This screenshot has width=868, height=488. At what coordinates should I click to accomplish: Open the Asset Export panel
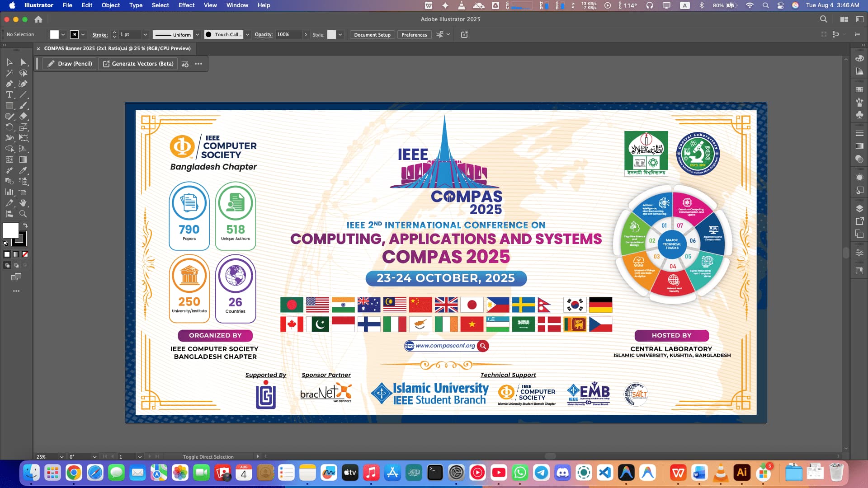(x=859, y=221)
